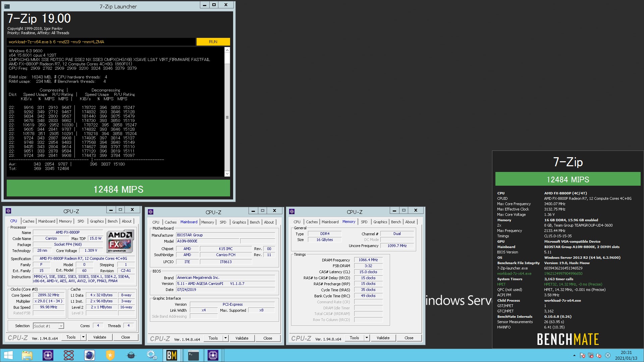Click the yellow RUN button
Viewport: 644px width, 362px height.
(x=213, y=42)
